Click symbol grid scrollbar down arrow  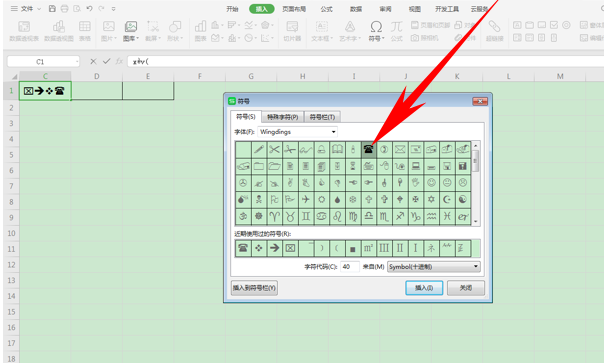click(x=475, y=221)
